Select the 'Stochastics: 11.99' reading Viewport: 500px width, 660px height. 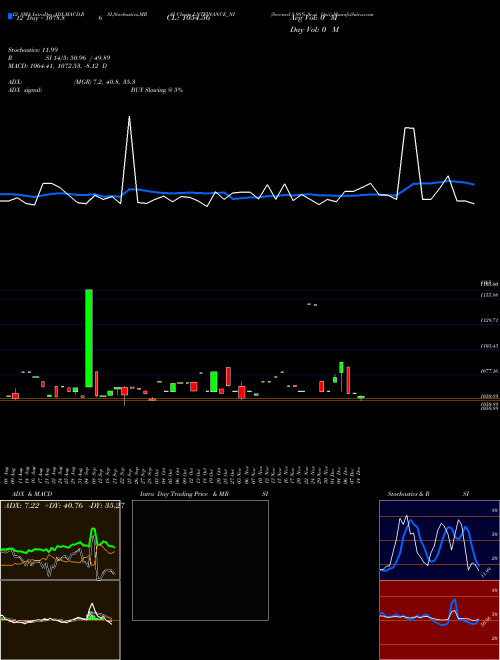coord(33,50)
